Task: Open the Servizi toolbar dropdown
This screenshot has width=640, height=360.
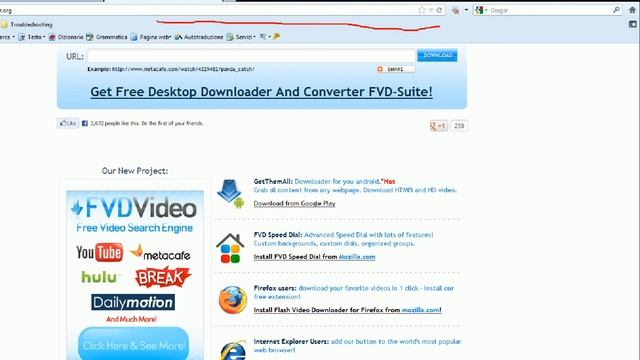Action: click(x=241, y=37)
